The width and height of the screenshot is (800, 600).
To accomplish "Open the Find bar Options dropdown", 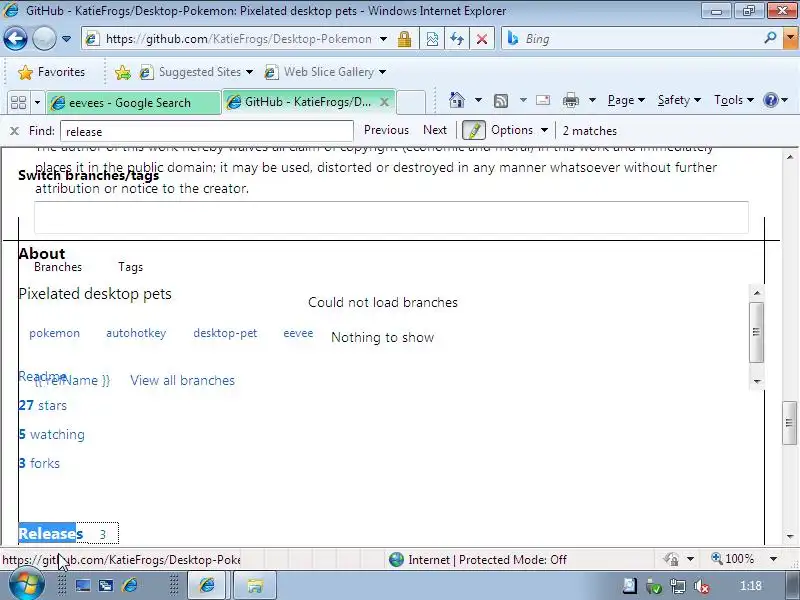I will click(x=519, y=130).
